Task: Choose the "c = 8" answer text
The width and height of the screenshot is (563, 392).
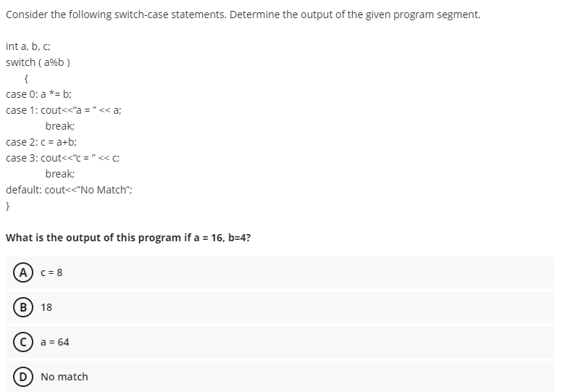Action: click(51, 272)
